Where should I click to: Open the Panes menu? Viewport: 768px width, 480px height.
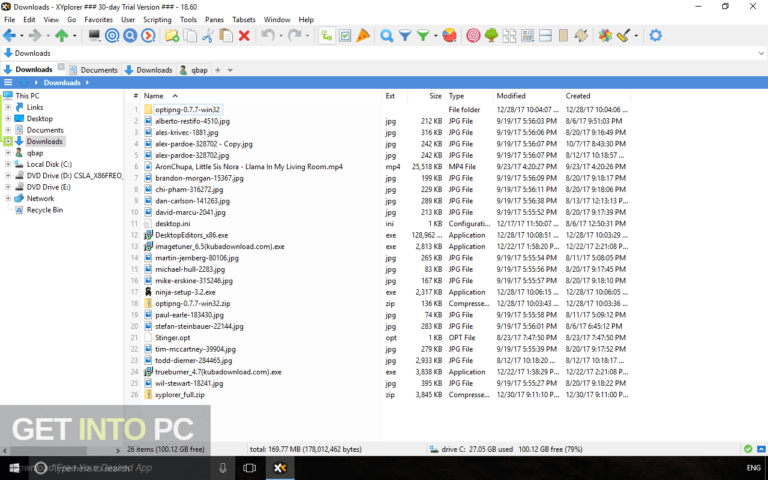click(214, 20)
